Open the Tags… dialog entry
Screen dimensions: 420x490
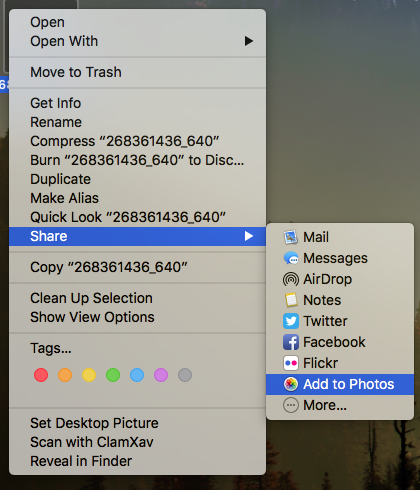137,348
